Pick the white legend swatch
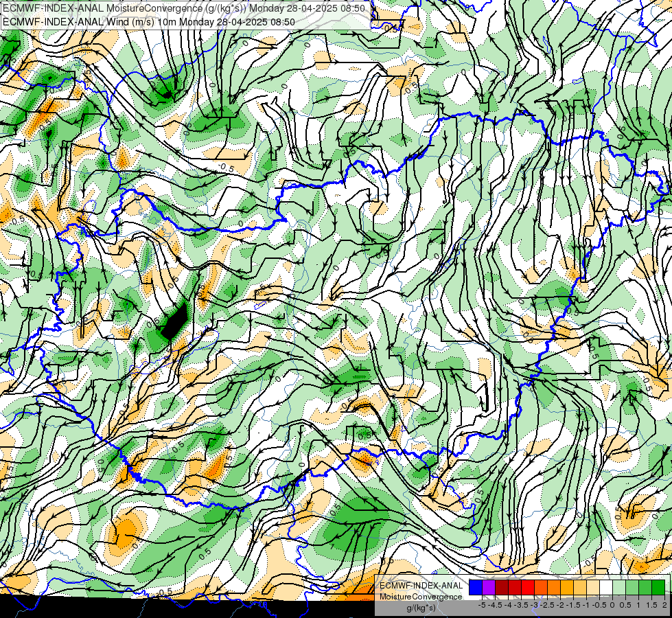Image resolution: width=672 pixels, height=618 pixels. [x=606, y=588]
